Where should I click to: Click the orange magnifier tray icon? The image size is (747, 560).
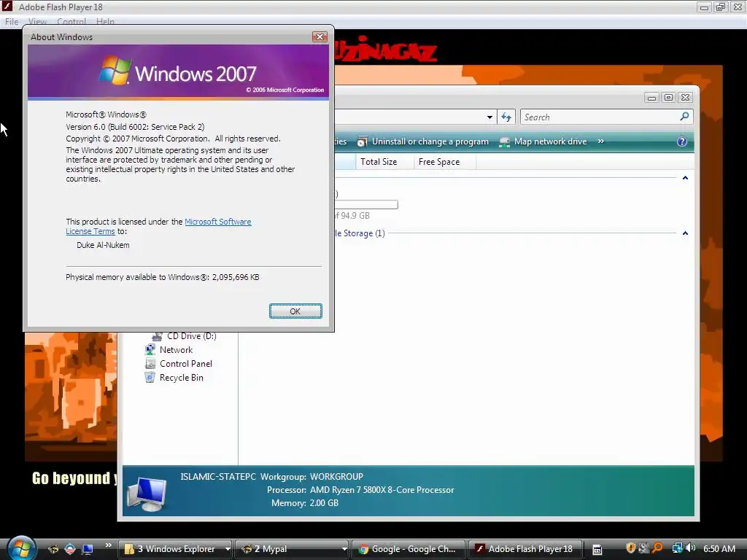coord(657,548)
